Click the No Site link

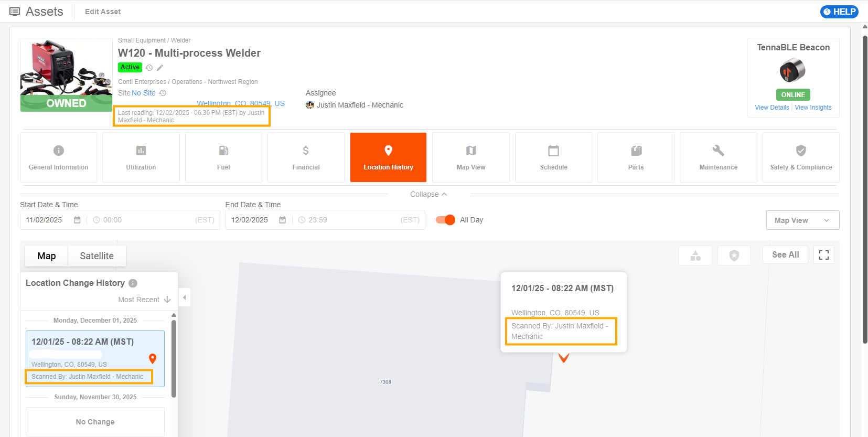pyautogui.click(x=144, y=93)
